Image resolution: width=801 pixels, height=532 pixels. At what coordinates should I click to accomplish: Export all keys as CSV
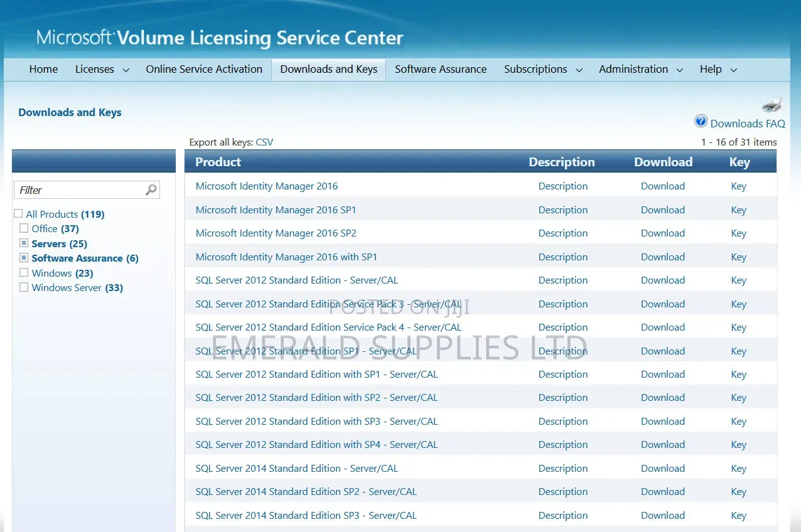(264, 142)
